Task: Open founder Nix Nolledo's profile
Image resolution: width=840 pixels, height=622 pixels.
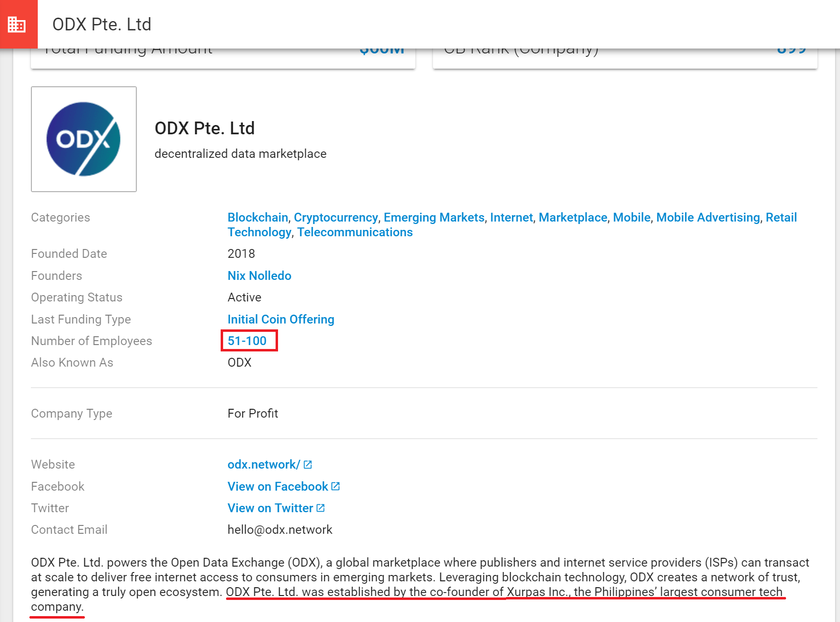Action: click(259, 276)
